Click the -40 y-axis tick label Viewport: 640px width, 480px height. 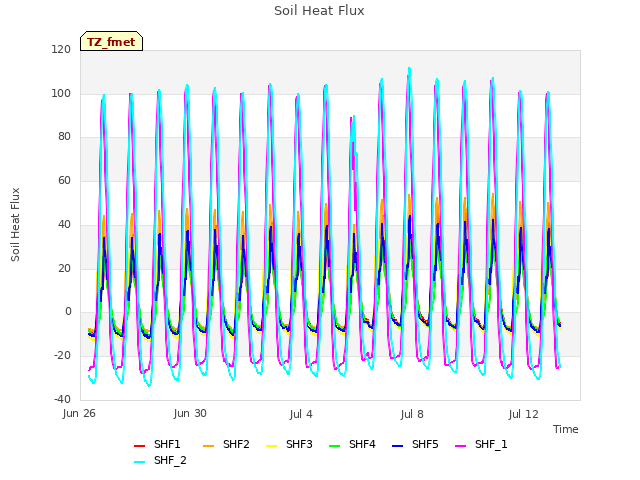(x=62, y=400)
